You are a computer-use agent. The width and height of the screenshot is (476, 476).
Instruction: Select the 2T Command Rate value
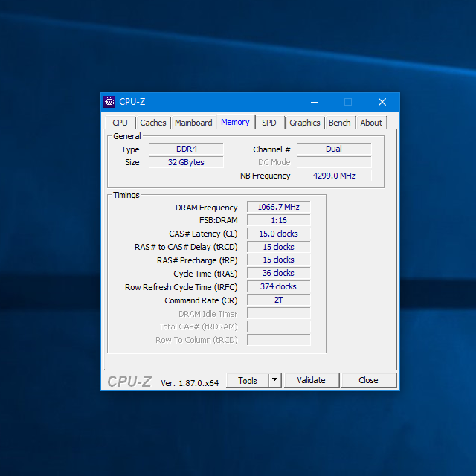(x=279, y=300)
